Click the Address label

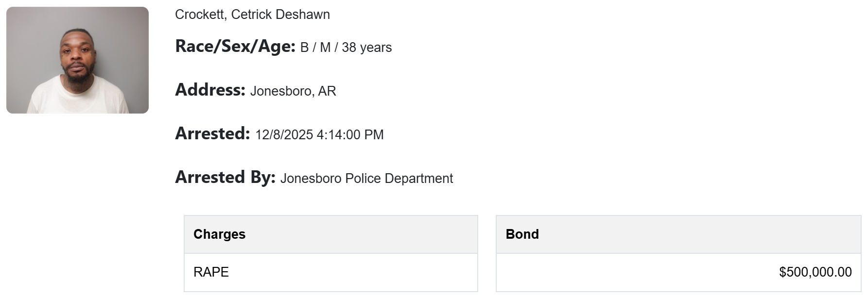(x=210, y=90)
